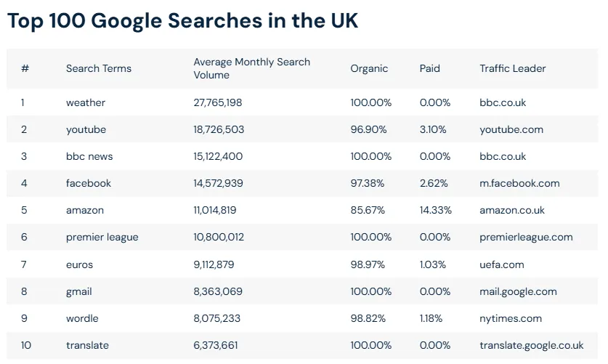Image resolution: width=608 pixels, height=364 pixels.
Task: Select the 'wordle' search term cell
Action: pos(82,318)
